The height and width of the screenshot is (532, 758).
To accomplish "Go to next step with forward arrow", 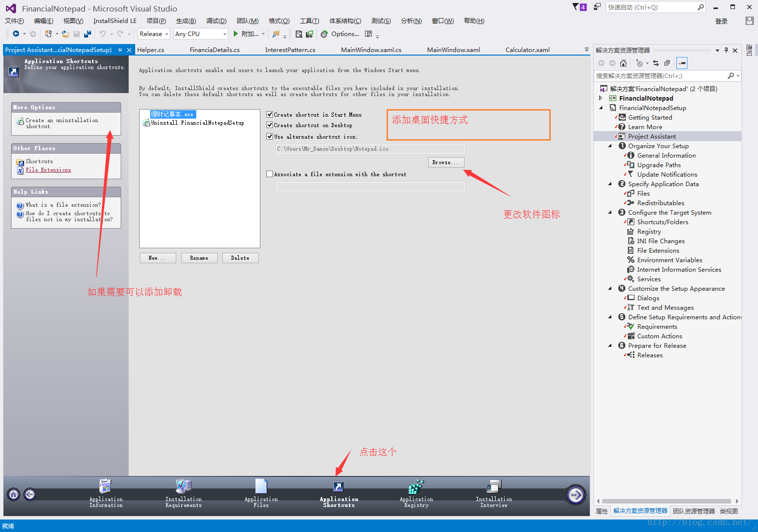I will (576, 495).
